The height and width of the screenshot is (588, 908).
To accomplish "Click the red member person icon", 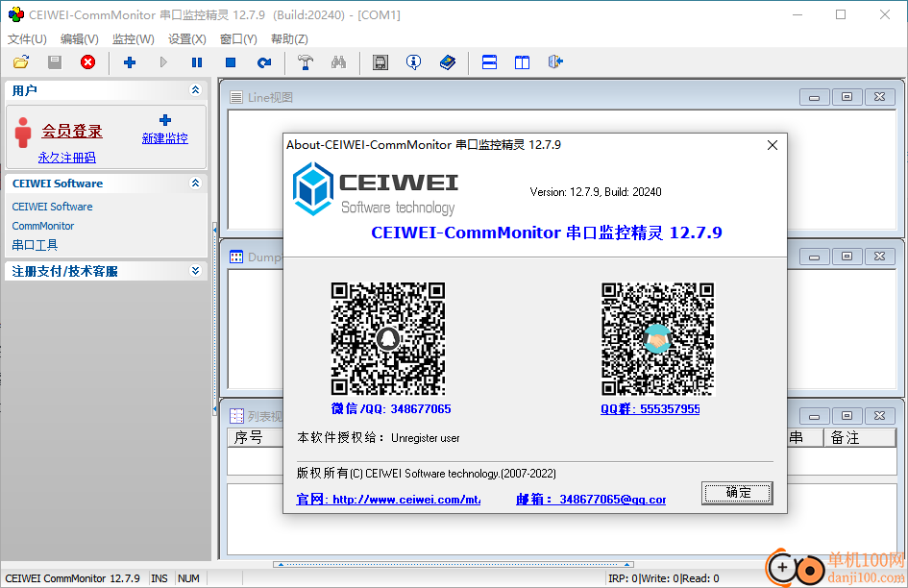I will [23, 133].
